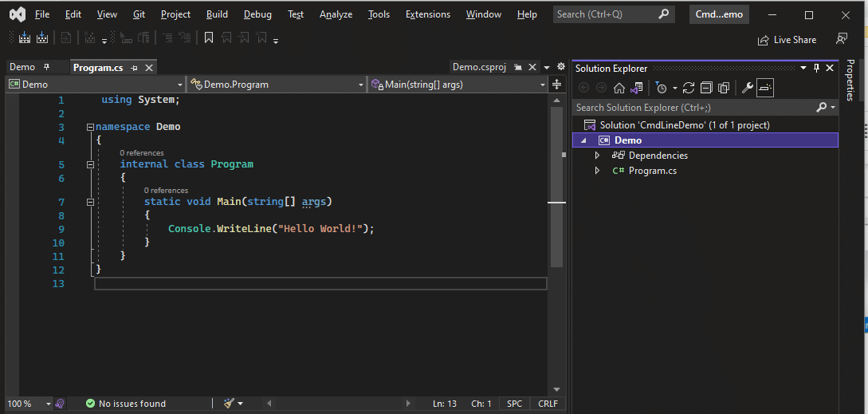Toggle pin on the Program.cs tab
868x414 pixels.
pyautogui.click(x=135, y=68)
